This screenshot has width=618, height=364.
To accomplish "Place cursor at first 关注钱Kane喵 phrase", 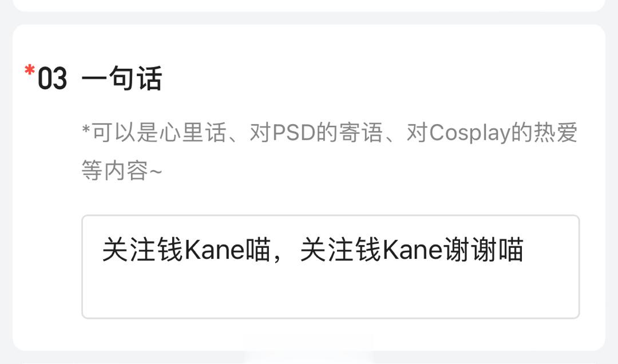I will click(x=187, y=250).
